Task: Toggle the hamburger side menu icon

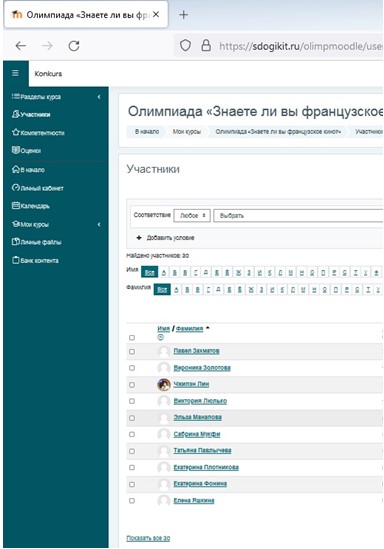Action: point(15,73)
